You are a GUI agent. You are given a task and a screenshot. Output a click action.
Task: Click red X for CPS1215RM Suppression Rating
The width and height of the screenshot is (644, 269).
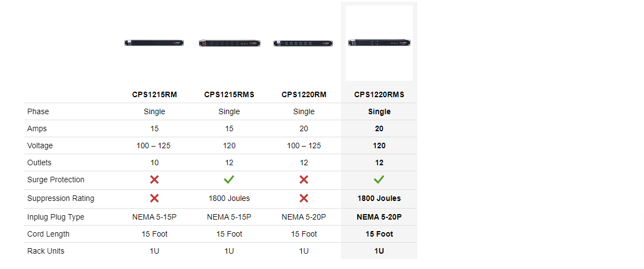154,198
